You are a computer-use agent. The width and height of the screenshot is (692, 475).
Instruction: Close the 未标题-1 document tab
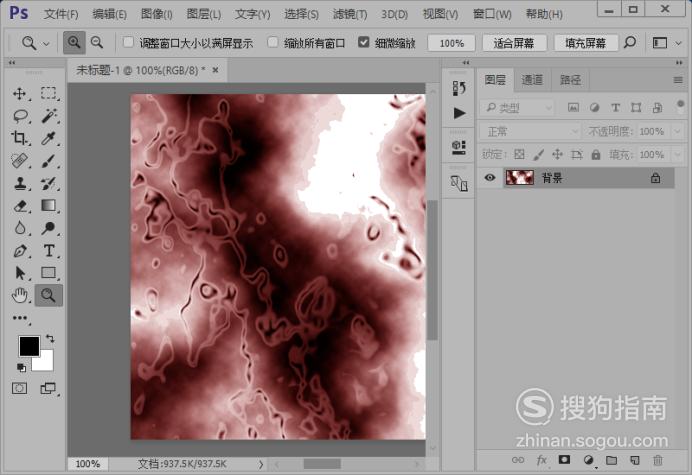pos(215,70)
